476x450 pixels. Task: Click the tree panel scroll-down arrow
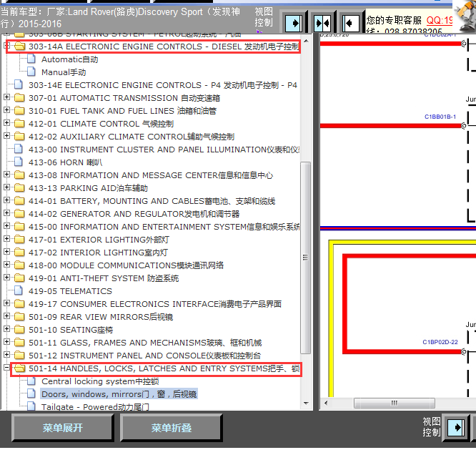click(x=306, y=403)
